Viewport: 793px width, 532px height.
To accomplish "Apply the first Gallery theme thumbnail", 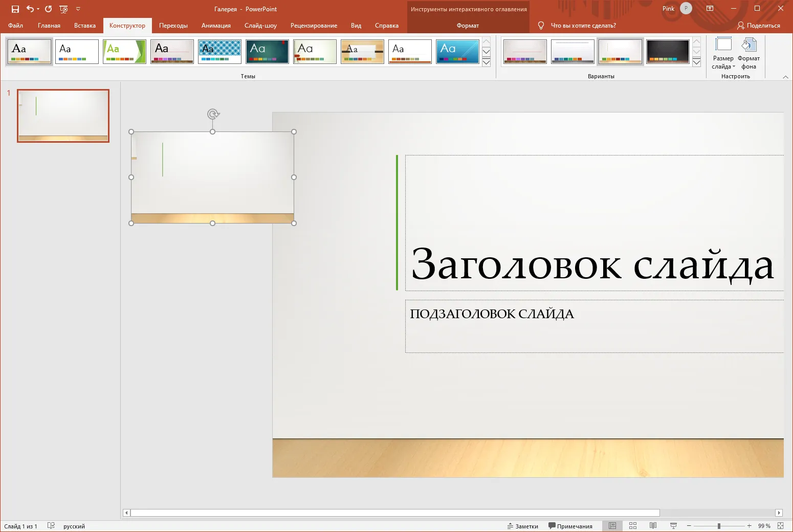I will (30, 52).
